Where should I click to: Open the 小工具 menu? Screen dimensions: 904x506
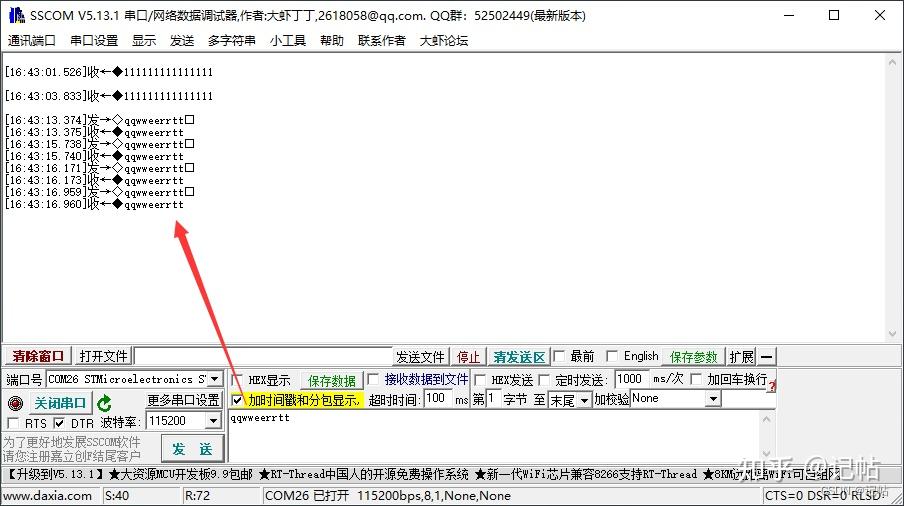click(x=288, y=40)
